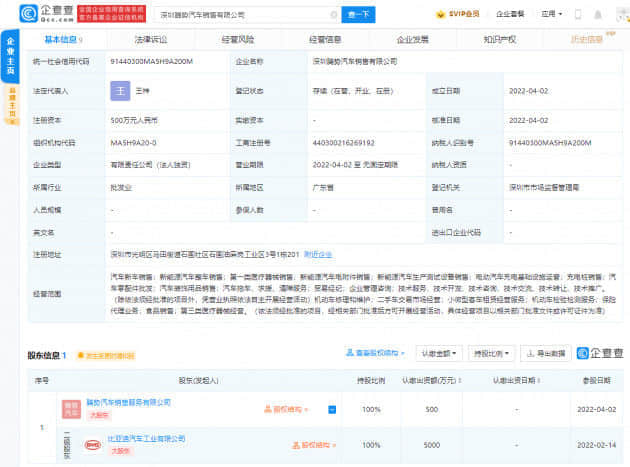Switch to the 基本信息 tab

pos(63,39)
